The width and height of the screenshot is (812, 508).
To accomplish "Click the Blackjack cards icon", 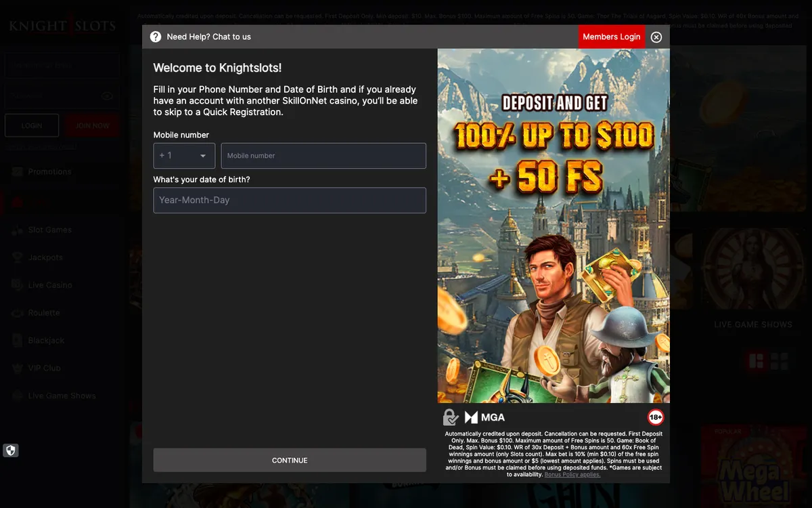I will point(17,341).
